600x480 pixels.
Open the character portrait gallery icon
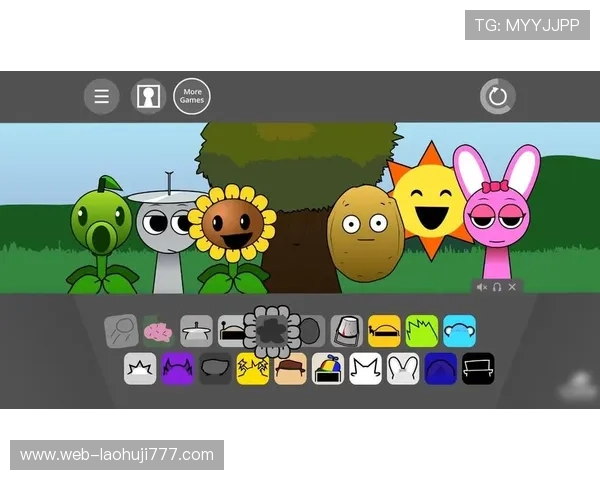tap(148, 96)
